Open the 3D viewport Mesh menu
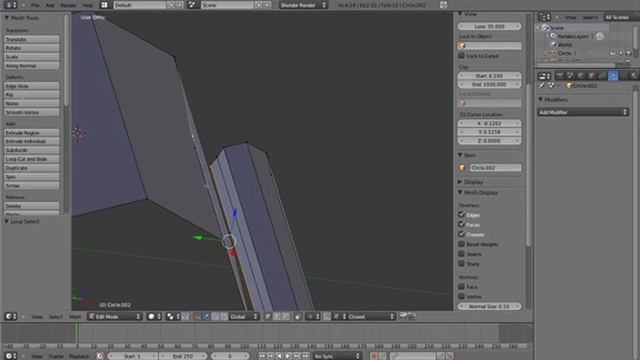640x360 pixels. (x=75, y=317)
